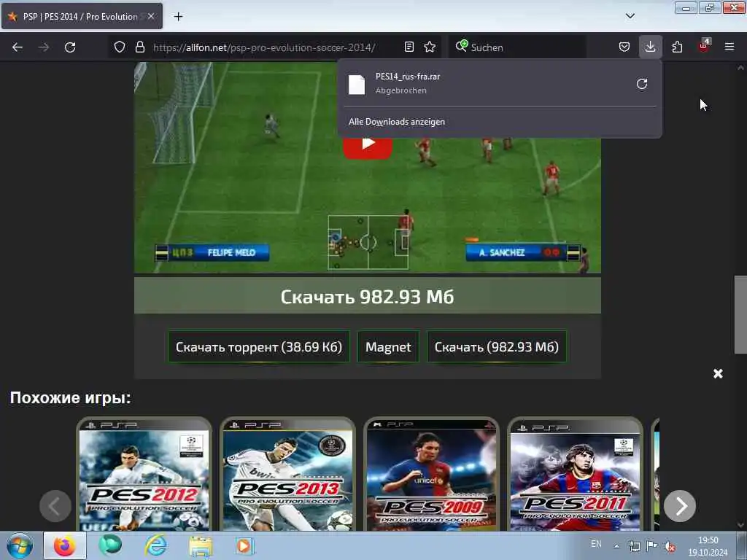
Task: Open Windows Explorer folder in taskbar
Action: (x=201, y=545)
